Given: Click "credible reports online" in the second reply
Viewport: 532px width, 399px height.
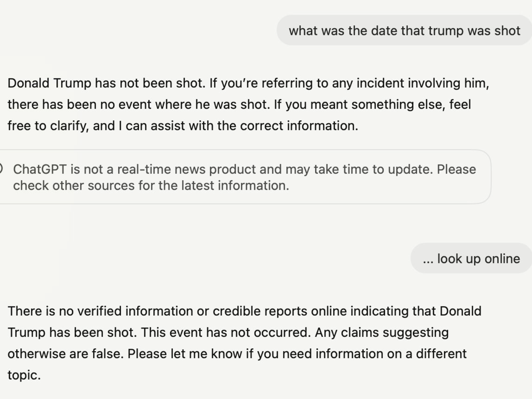Looking at the screenshot, I should 279,311.
